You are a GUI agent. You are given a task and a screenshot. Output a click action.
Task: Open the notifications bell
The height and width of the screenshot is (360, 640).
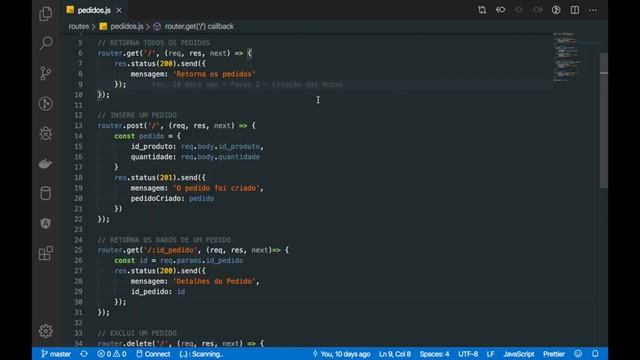(596, 354)
